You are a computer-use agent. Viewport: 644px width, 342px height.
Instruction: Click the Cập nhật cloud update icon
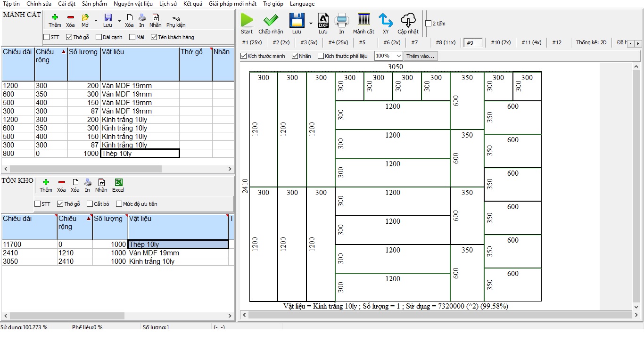click(x=408, y=21)
